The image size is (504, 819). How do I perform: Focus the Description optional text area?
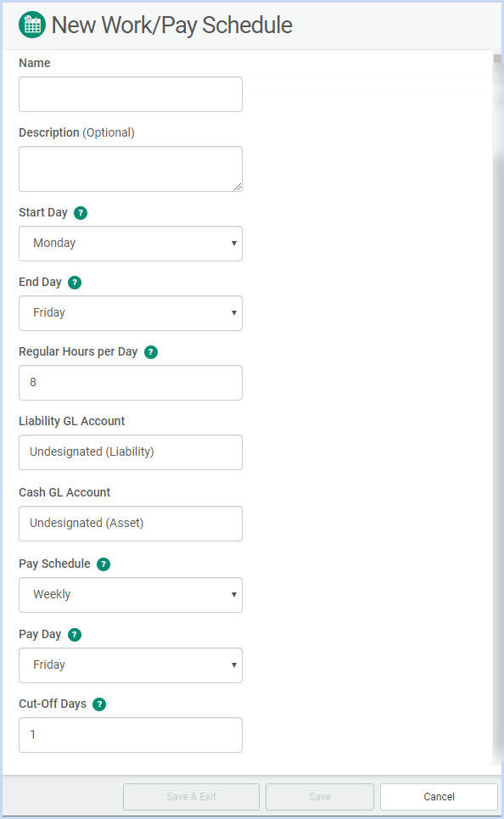pos(131,169)
